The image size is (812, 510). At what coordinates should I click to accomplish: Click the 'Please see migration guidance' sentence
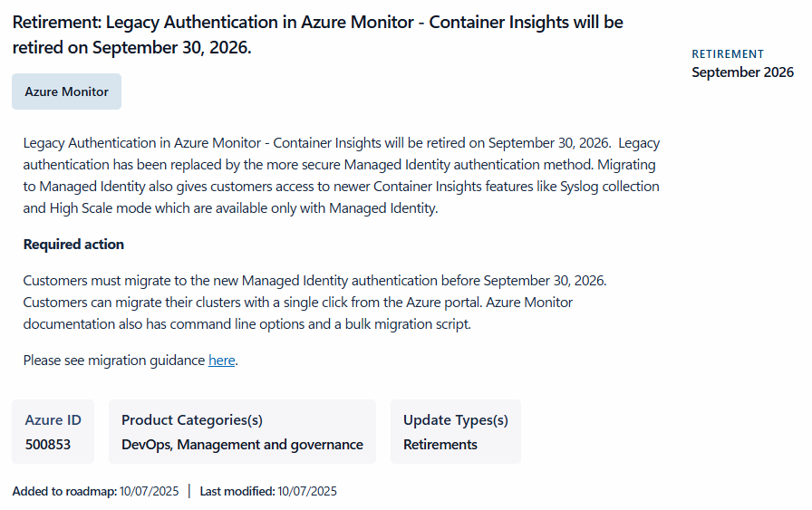click(x=130, y=361)
